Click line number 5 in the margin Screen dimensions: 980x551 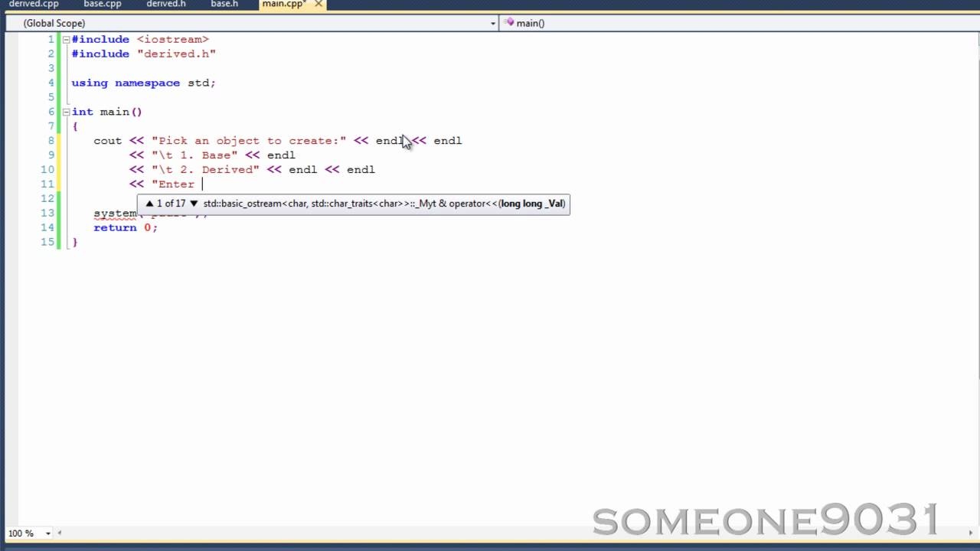point(51,97)
